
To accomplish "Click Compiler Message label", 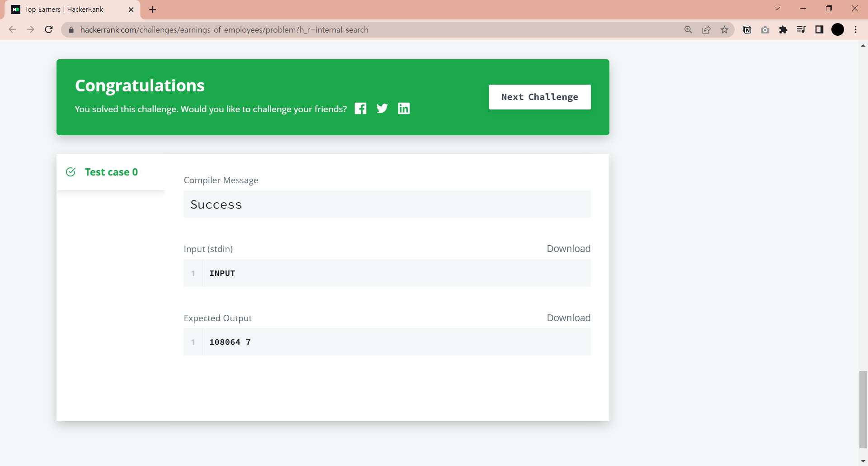I will click(x=221, y=180).
